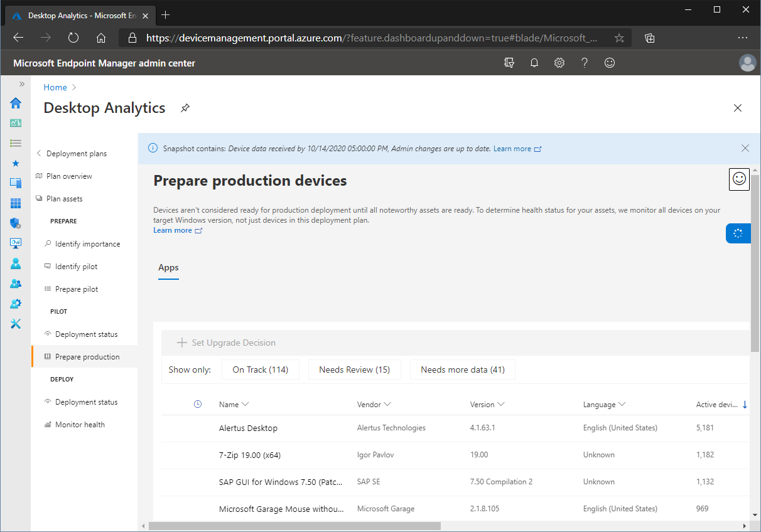Sort by the Active devices column
Viewport: 761px width, 532px height.
pyautogui.click(x=721, y=405)
